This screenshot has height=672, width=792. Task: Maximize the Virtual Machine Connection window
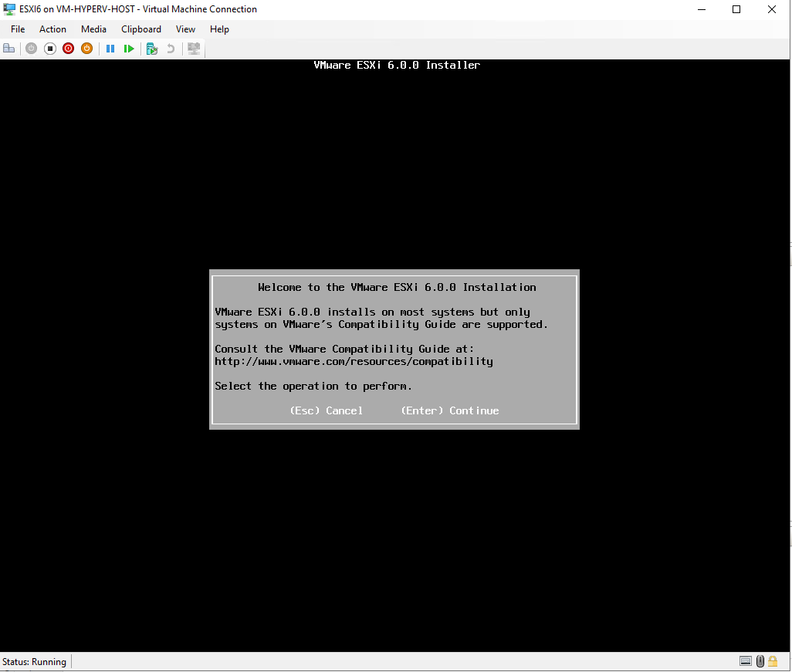pyautogui.click(x=736, y=9)
